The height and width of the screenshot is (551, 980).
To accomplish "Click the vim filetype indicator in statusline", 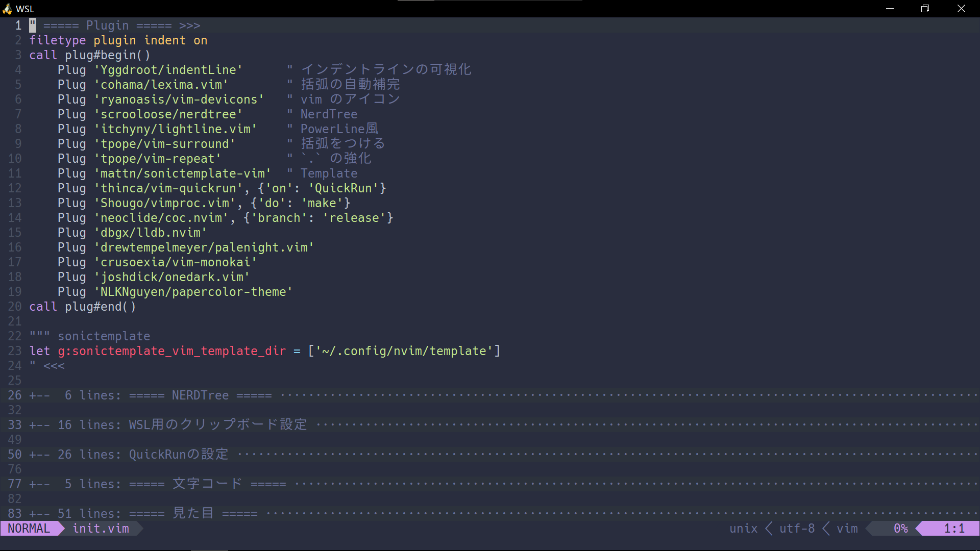I will (x=847, y=529).
